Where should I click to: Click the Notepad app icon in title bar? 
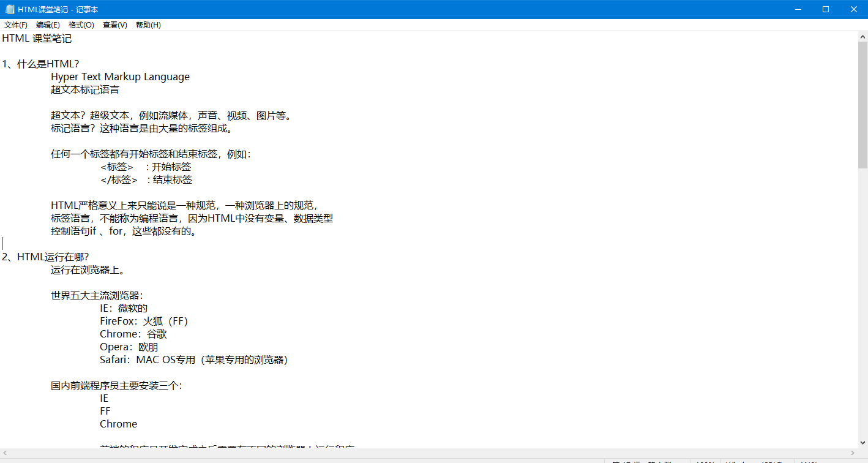coord(10,9)
